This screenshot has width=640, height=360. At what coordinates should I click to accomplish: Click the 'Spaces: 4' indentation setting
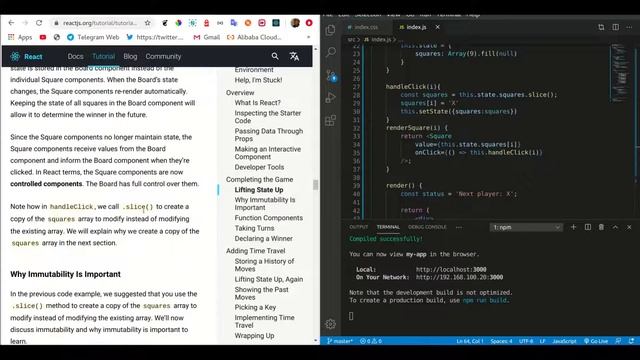point(501,341)
